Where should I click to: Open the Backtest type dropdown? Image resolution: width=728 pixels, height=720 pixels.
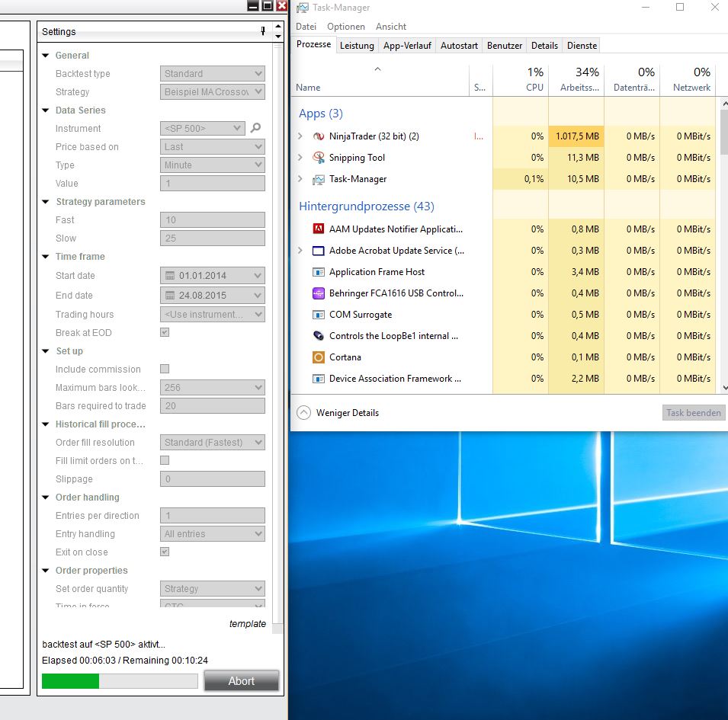(213, 73)
